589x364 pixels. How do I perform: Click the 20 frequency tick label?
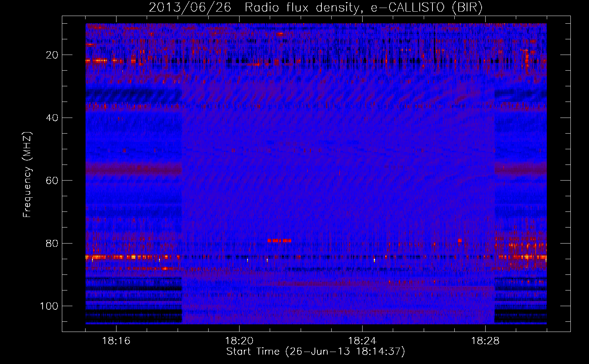[52, 55]
